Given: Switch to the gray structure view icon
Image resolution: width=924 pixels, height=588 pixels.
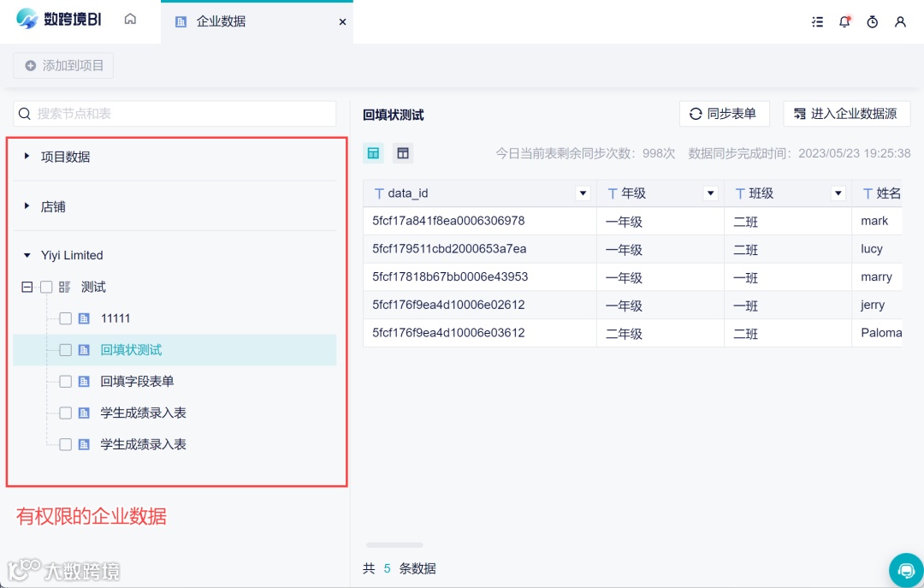Looking at the screenshot, I should (403, 153).
